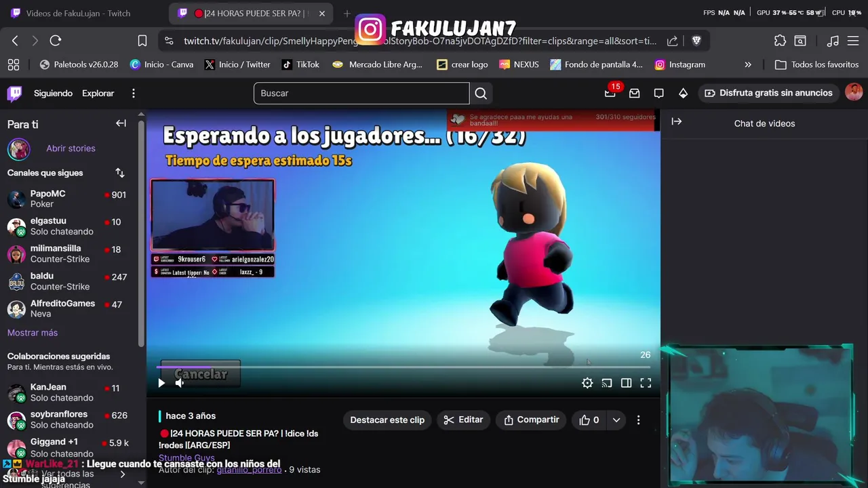Click the Brave shields icon

coord(696,41)
